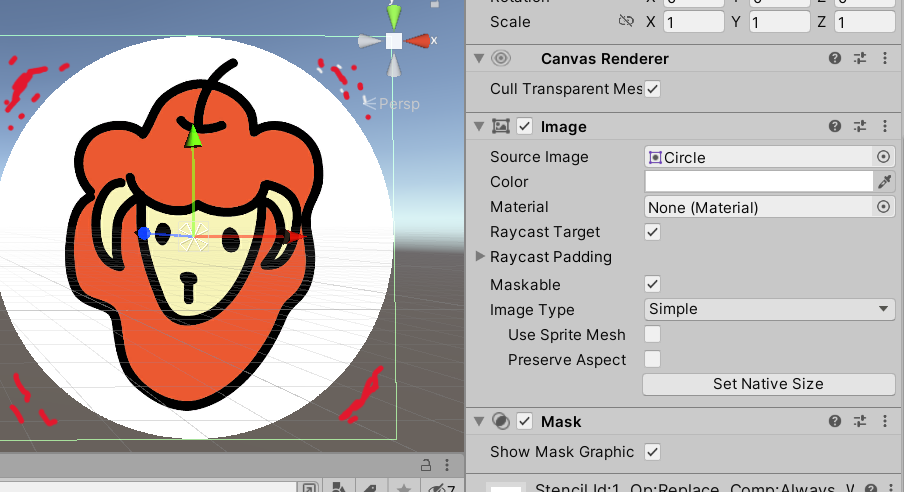Open Image component help reference
Viewport: 904px width, 492px height.
click(x=834, y=126)
